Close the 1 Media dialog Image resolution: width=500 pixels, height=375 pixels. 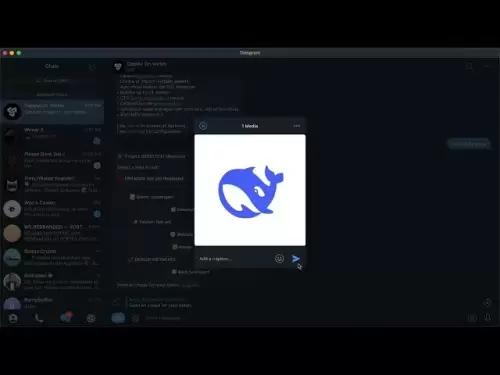tap(203, 126)
